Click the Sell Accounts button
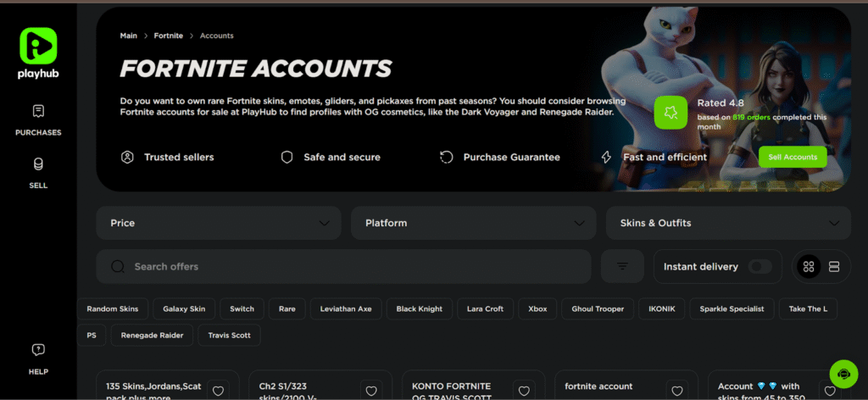The image size is (868, 400). pyautogui.click(x=793, y=157)
